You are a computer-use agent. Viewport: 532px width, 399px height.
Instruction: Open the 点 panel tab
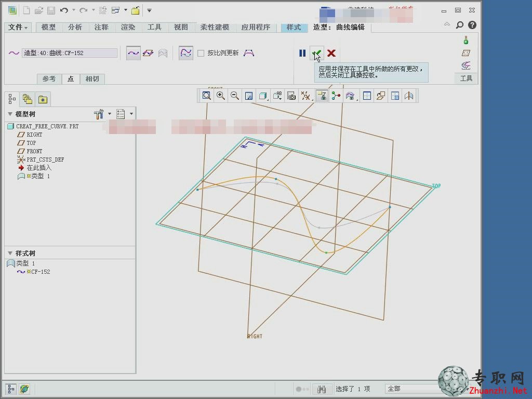point(71,79)
